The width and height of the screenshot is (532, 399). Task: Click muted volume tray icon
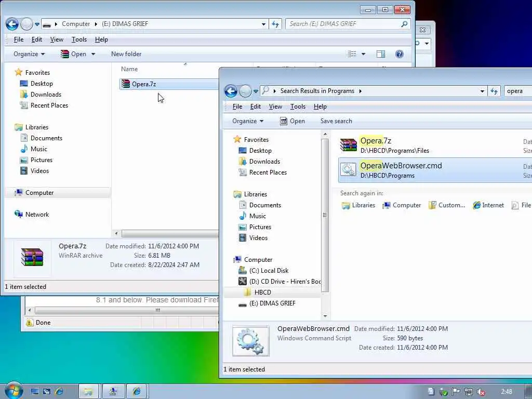481,392
